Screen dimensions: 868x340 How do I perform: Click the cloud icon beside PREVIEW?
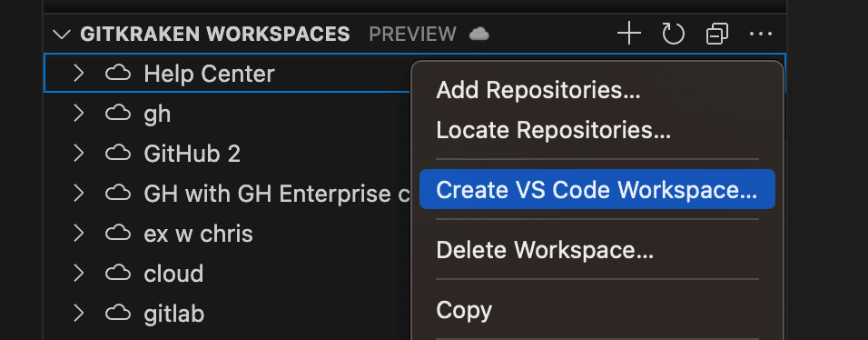479,35
